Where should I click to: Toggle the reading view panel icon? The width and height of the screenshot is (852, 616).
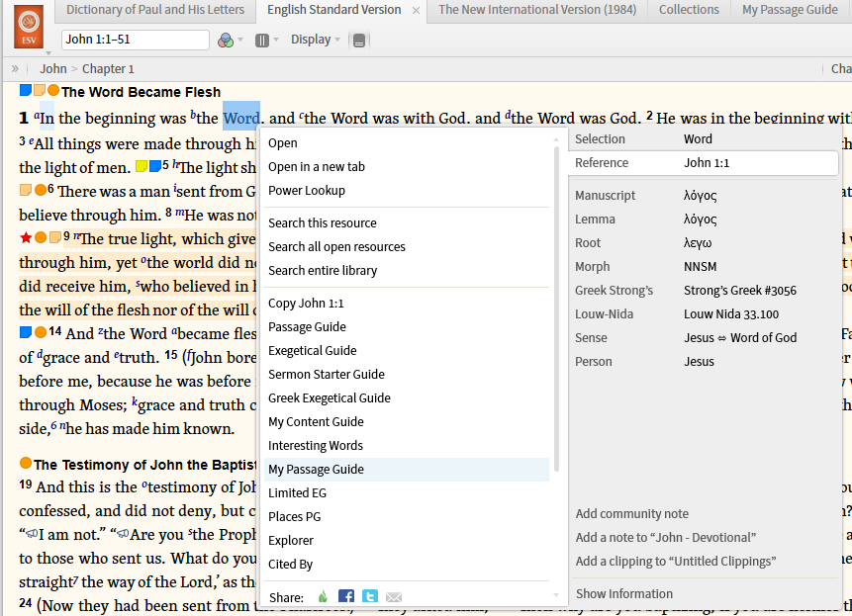pos(359,41)
